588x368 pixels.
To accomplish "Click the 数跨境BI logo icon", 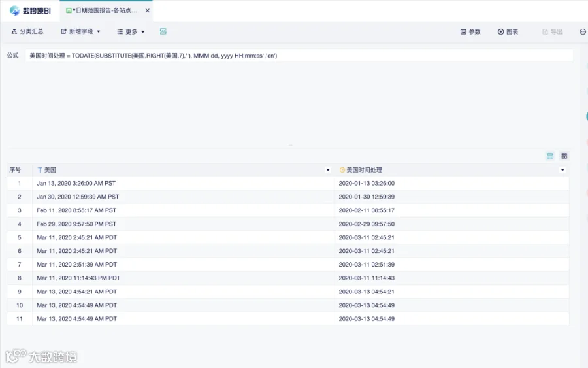I will click(x=14, y=10).
